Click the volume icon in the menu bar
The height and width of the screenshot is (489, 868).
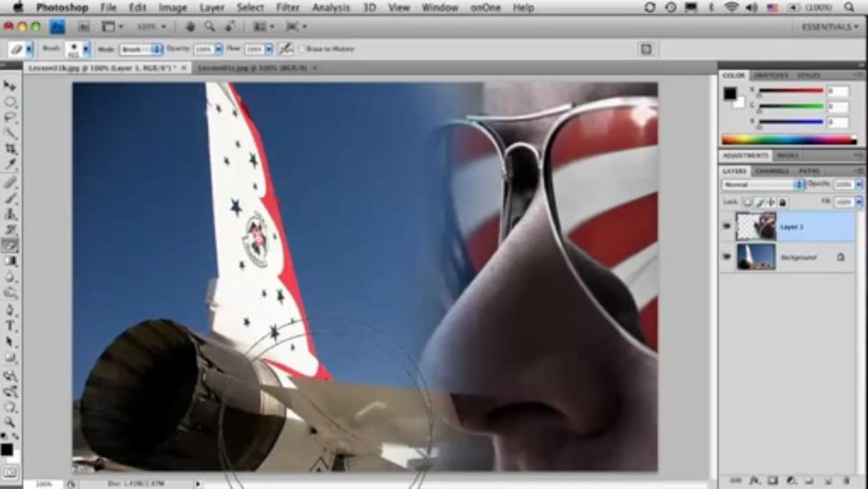point(751,7)
